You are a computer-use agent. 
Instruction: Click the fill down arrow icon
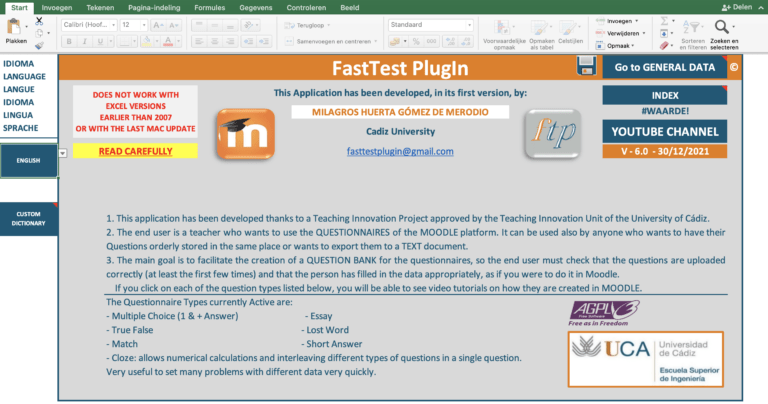664,33
